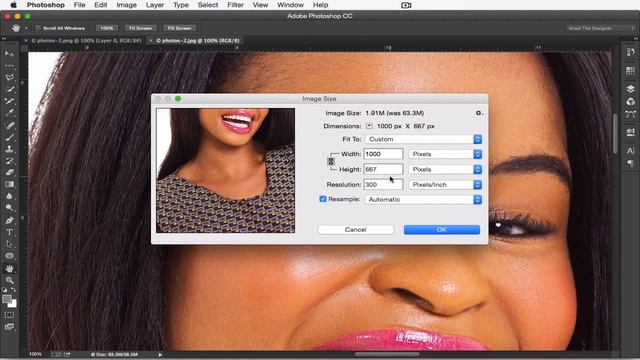Select the Healing Brush tool
The image size is (640, 360).
click(9, 126)
